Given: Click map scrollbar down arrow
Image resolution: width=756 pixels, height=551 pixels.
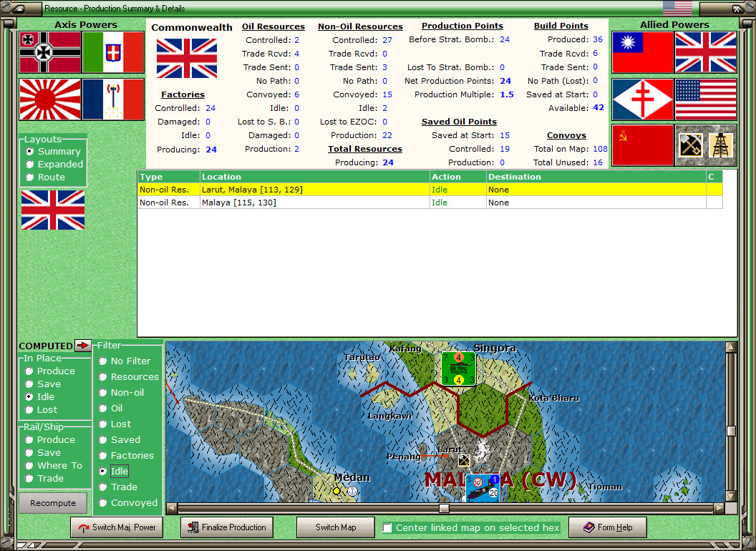Looking at the screenshot, I should point(731,496).
